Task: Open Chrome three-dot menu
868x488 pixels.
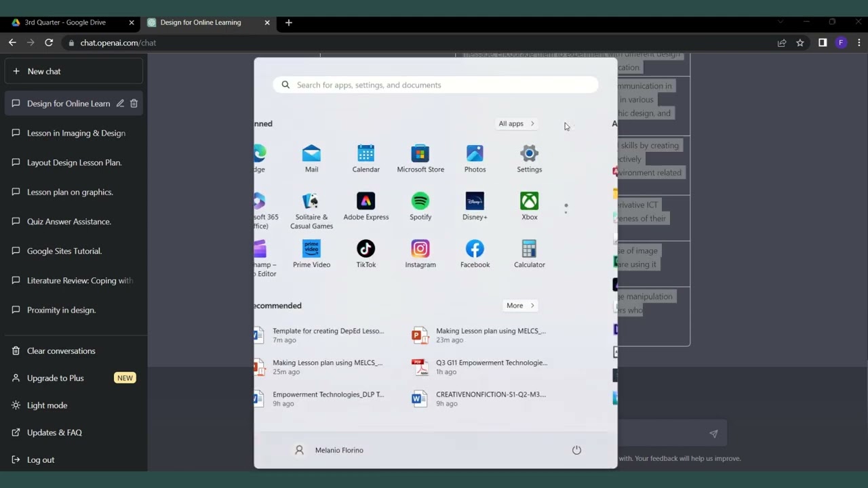Action: click(x=859, y=43)
